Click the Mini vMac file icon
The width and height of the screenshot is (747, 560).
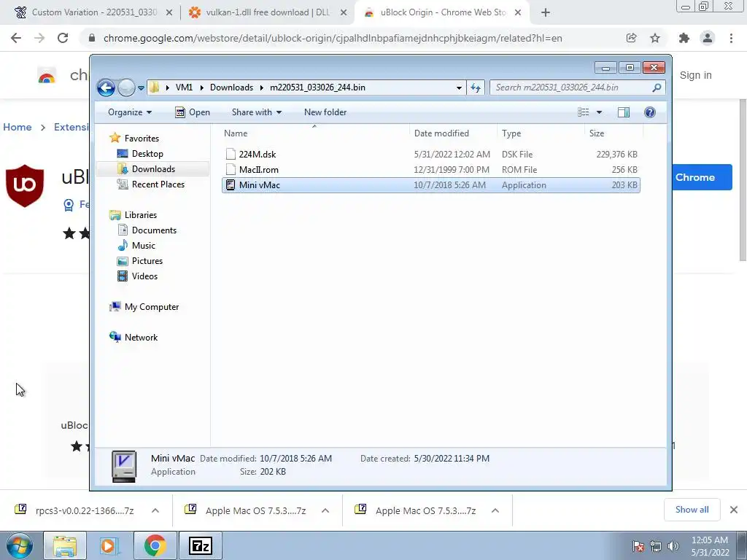[231, 185]
